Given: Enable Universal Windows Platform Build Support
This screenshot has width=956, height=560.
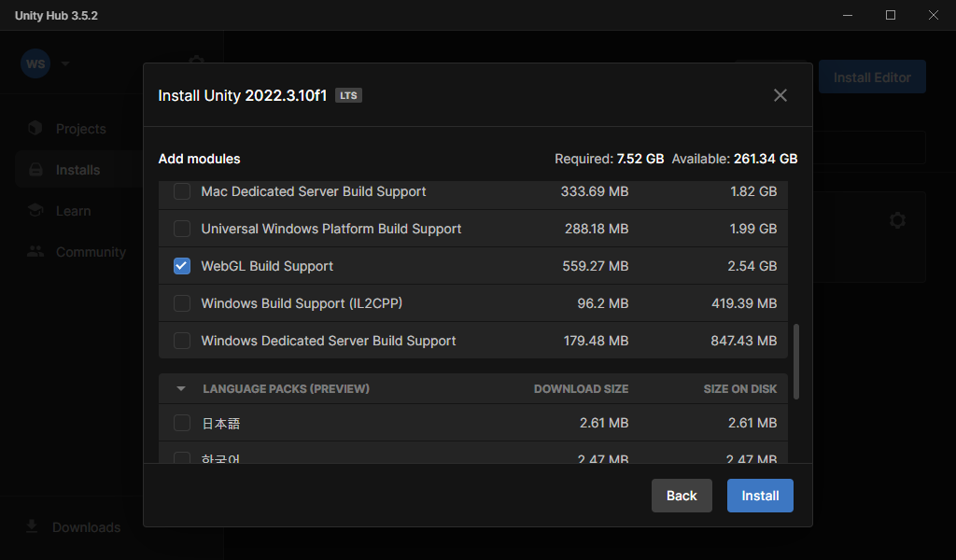Looking at the screenshot, I should click(x=182, y=229).
